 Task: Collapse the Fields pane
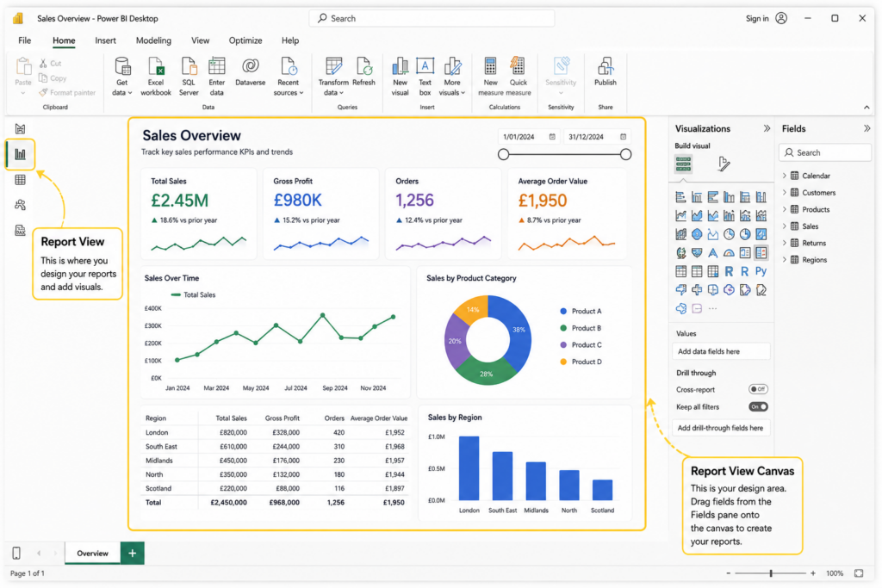click(866, 129)
